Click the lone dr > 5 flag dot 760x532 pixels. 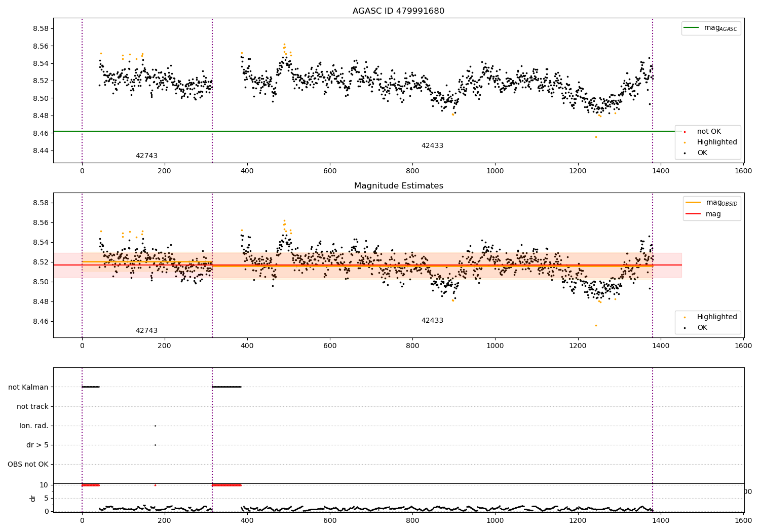point(155,445)
